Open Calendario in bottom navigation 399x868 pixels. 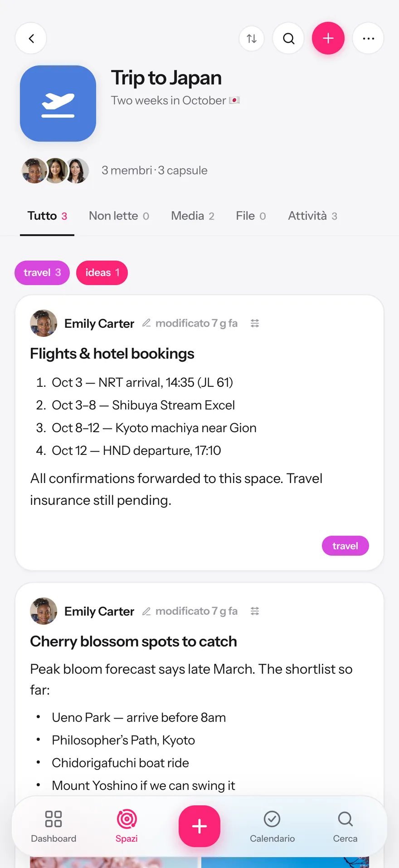pyautogui.click(x=272, y=827)
